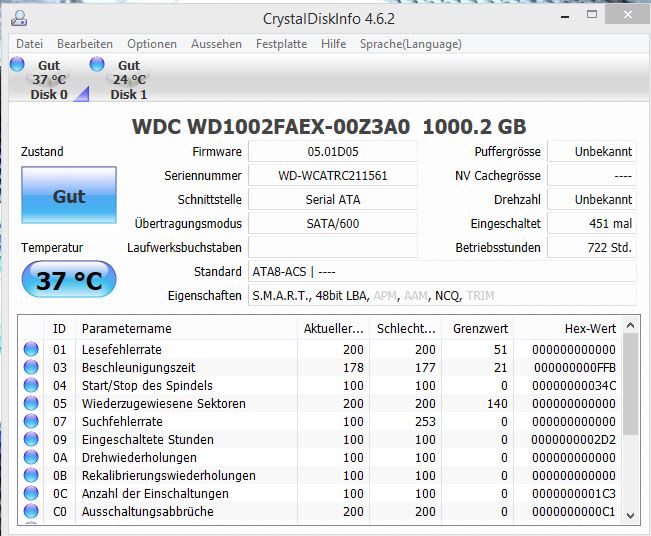This screenshot has height=536, width=651.
Task: Click status orb for Lesefehlerrate row
Action: pyautogui.click(x=31, y=349)
